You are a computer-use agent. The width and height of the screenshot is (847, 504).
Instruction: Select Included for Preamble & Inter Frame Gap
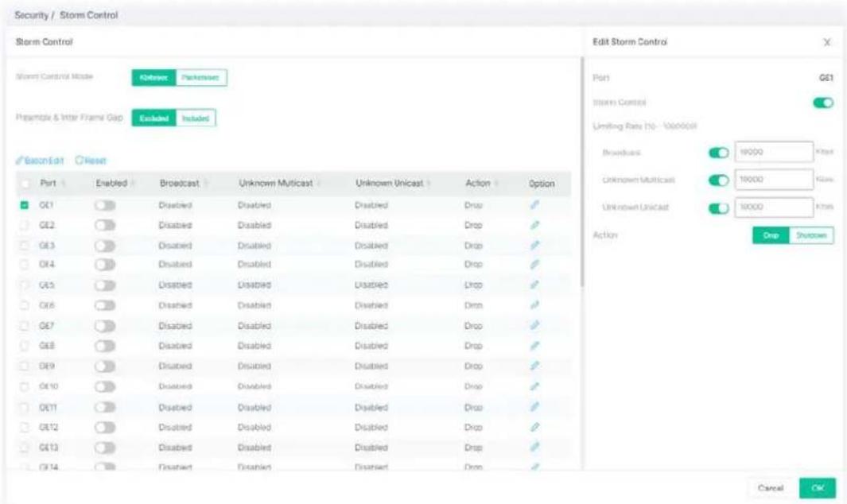tap(196, 118)
